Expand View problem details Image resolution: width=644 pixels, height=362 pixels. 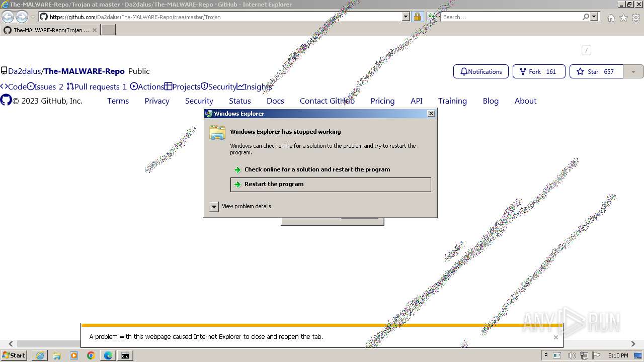(214, 206)
